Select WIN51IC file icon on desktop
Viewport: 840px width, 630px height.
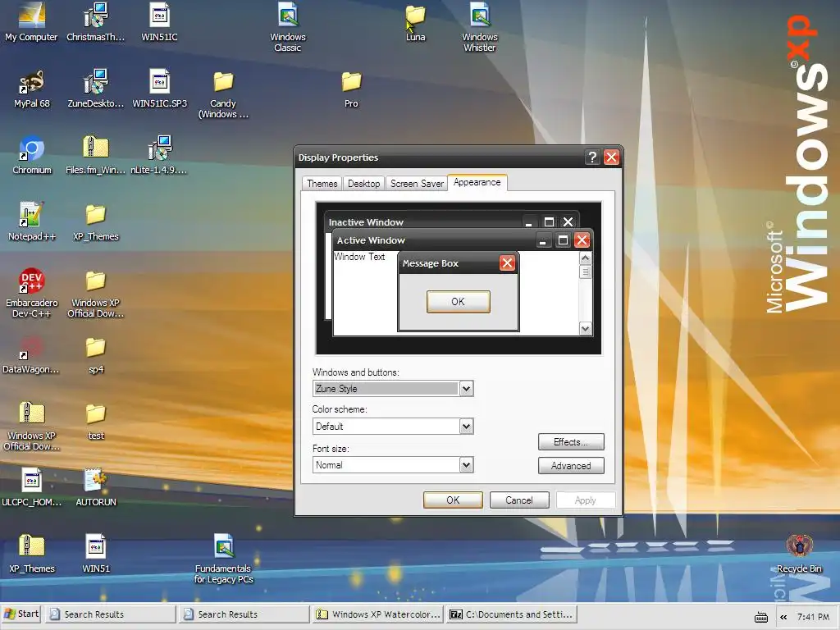tap(159, 22)
